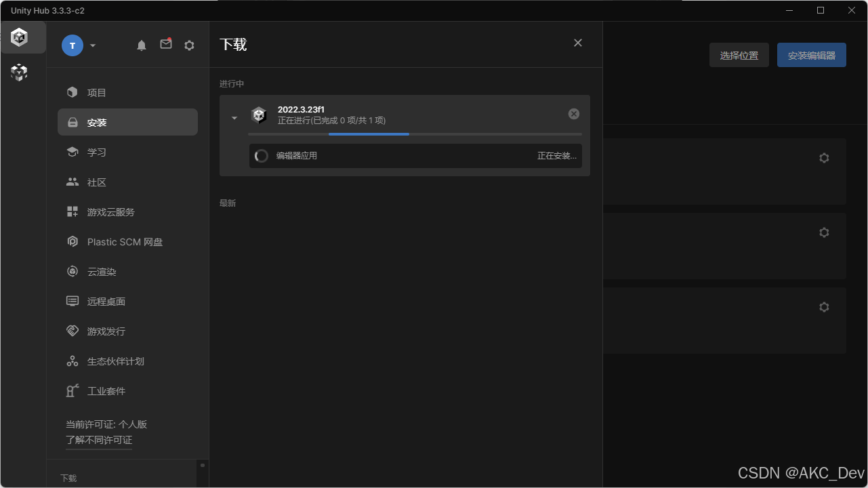The image size is (868, 488).
Task: Open the mail inbox icon
Action: (x=166, y=44)
